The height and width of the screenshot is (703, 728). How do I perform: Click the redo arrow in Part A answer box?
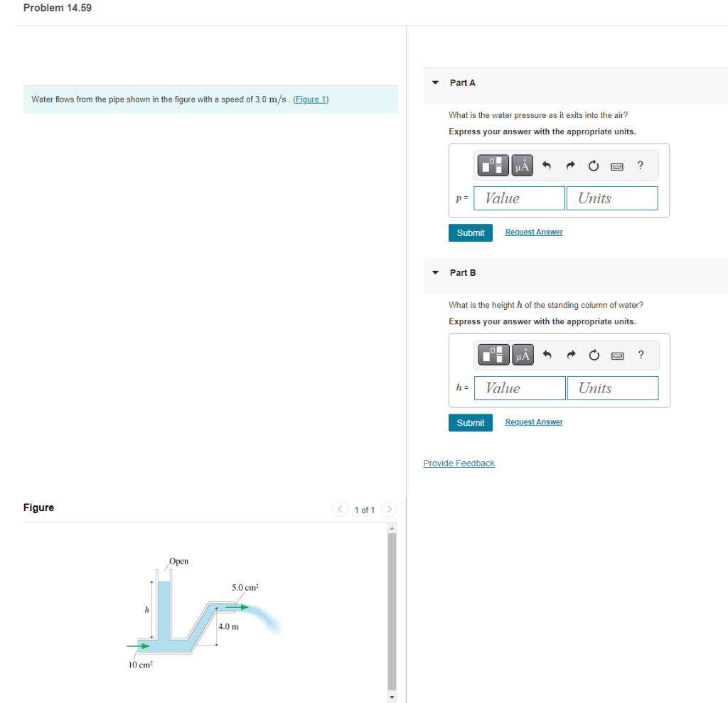point(570,165)
